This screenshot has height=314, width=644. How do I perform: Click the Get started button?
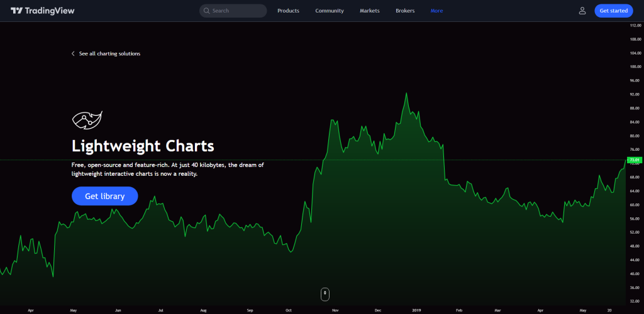coord(614,11)
